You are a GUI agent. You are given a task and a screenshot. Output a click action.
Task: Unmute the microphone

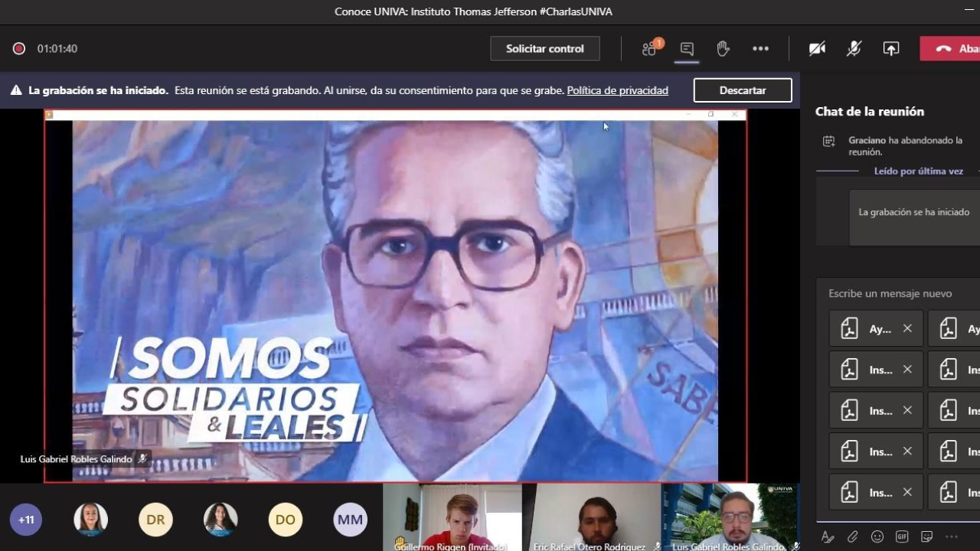854,48
